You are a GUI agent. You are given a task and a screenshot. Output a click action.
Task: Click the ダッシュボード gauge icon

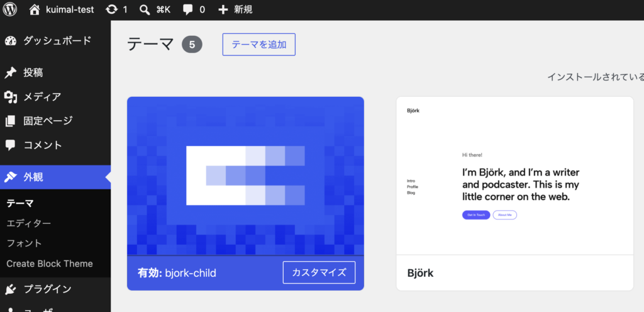click(10, 41)
